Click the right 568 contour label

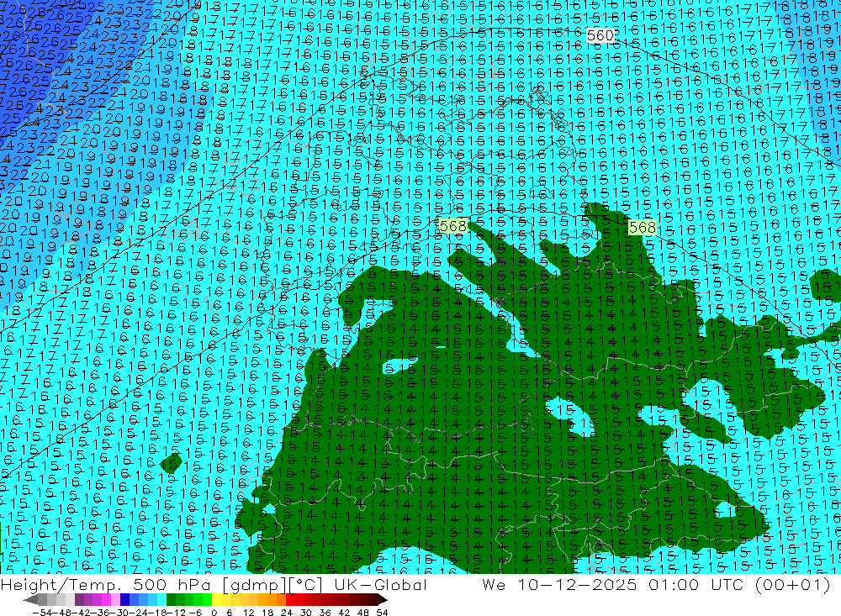[642, 227]
